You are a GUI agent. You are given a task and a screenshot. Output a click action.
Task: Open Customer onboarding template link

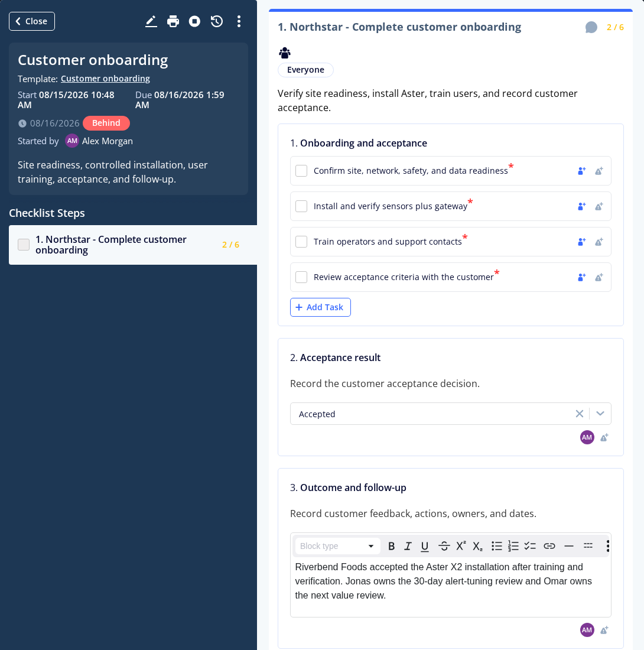(x=105, y=79)
